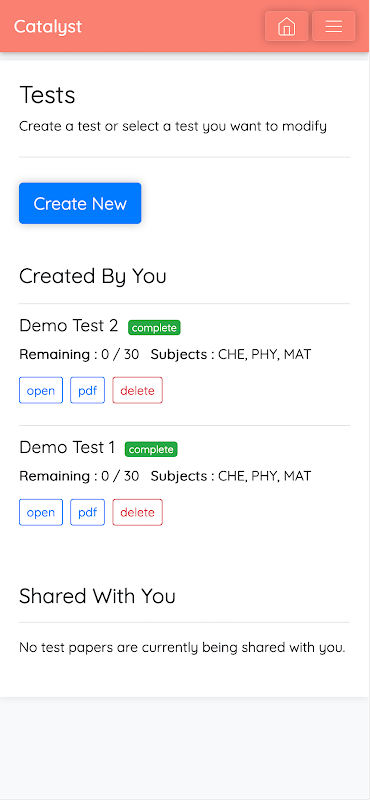The image size is (370, 800).
Task: Download pdf for Demo Test 1
Action: coord(87,512)
